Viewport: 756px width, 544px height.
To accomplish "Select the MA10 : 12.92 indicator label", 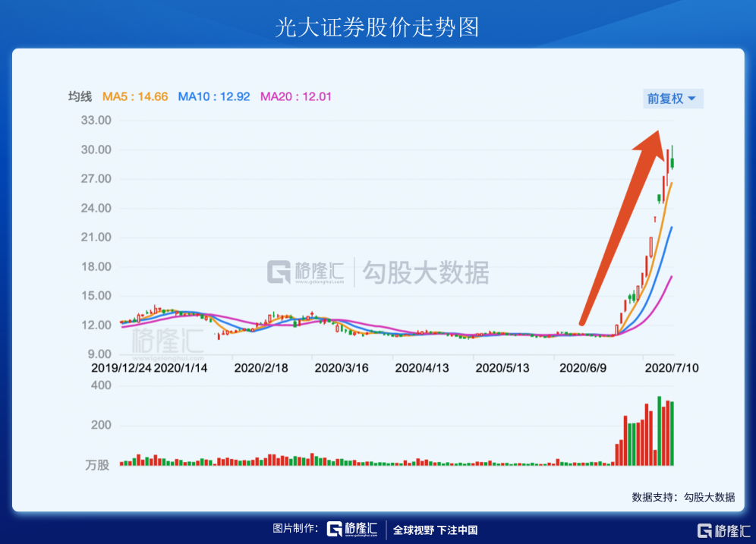I will pos(214,97).
